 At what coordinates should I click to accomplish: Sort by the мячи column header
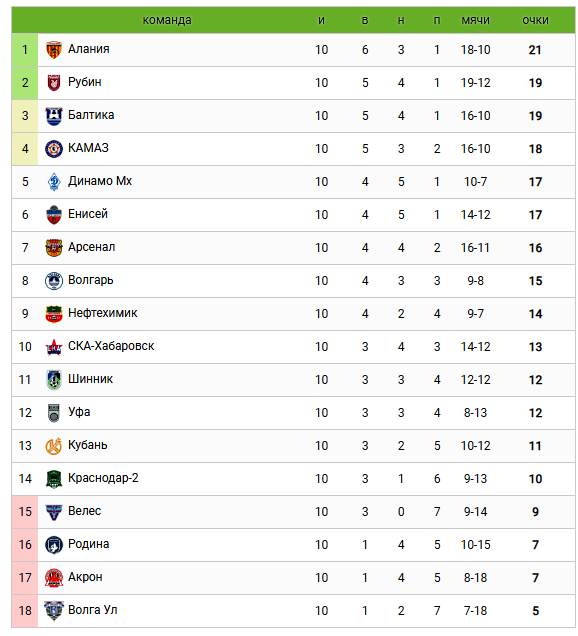pos(475,20)
